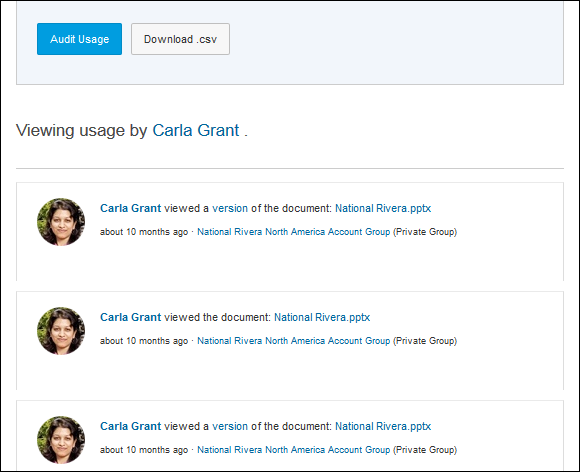Open Carla Grant name link in first entry
This screenshot has height=472, width=580.
point(131,208)
